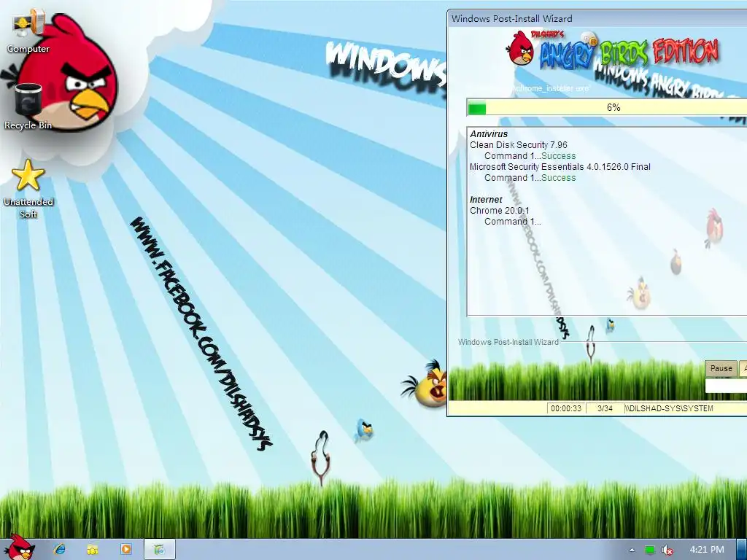Image resolution: width=747 pixels, height=560 pixels.
Task: Open the Computer desktop icon
Action: pos(28,30)
